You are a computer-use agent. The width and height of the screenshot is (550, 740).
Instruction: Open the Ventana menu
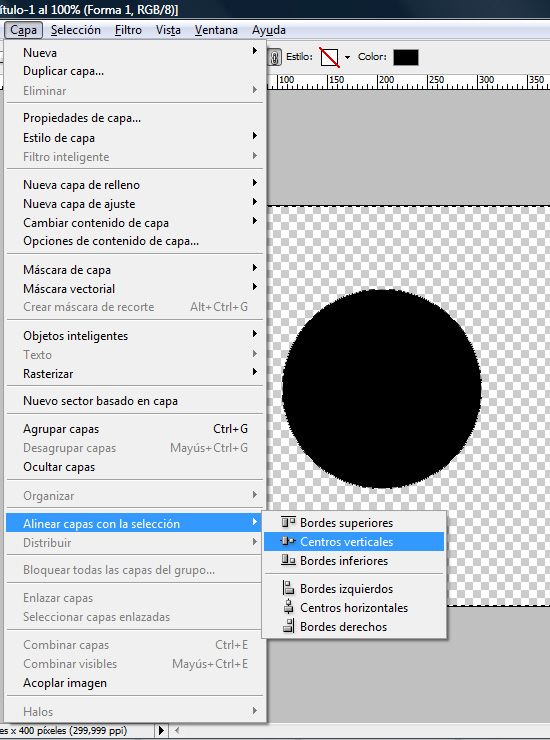pyautogui.click(x=216, y=30)
